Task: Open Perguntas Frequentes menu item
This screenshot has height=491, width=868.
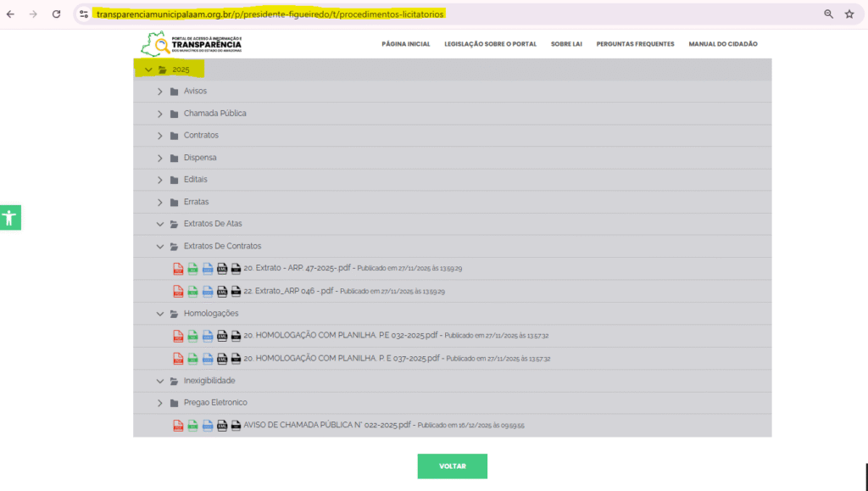Action: [635, 44]
